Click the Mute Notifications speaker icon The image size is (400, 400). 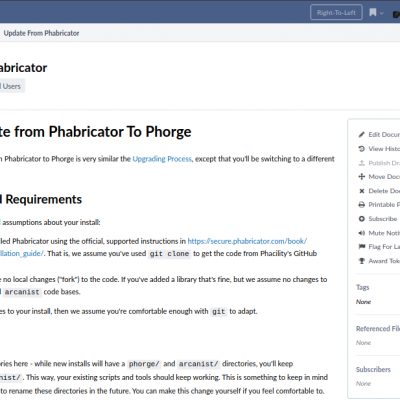[x=362, y=233]
